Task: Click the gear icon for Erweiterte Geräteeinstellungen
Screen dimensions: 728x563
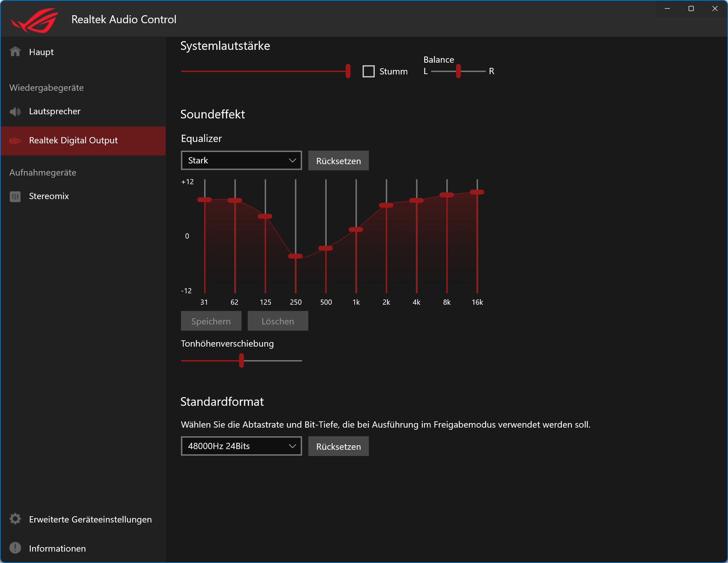Action: tap(15, 519)
